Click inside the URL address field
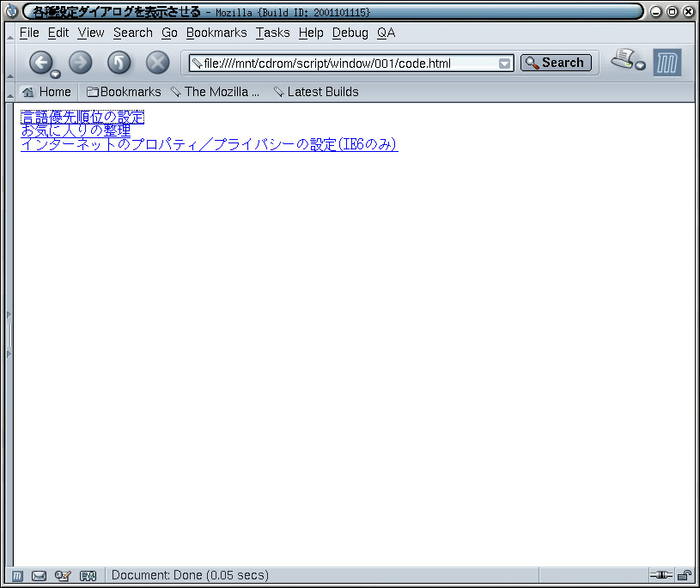The image size is (700, 588). [344, 64]
